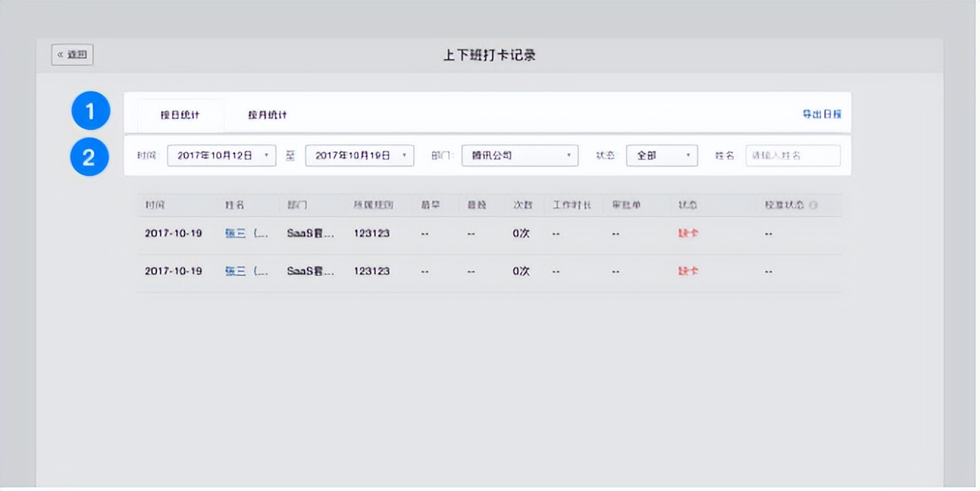Click the caret on the start date selector
Screen dimensions: 980x491
tap(266, 155)
